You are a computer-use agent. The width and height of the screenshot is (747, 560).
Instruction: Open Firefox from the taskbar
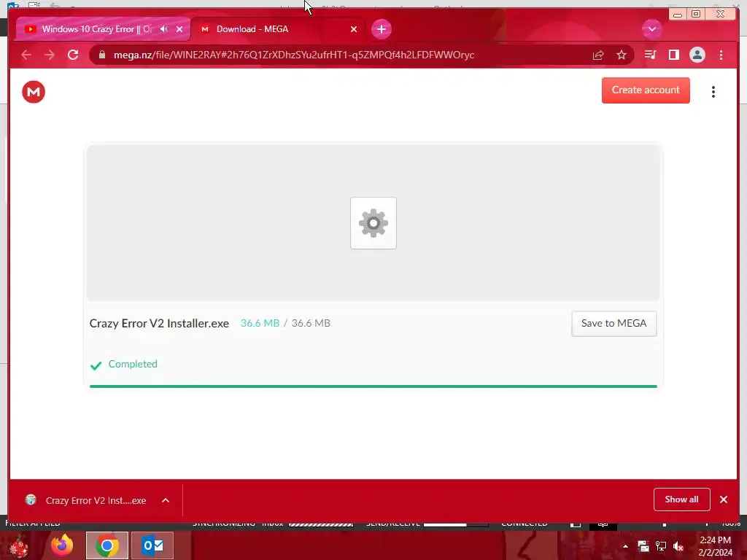tap(62, 545)
